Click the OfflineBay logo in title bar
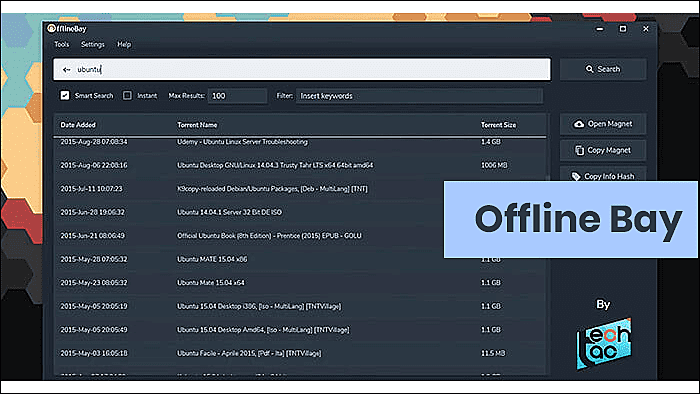The width and height of the screenshot is (700, 394). coord(51,29)
